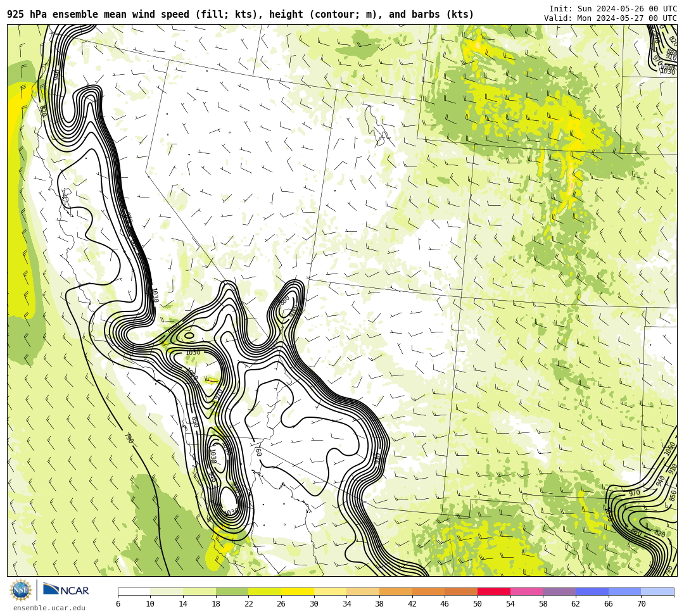
Task: Click the 760 contour label near Arizona border
Action: 258,450
